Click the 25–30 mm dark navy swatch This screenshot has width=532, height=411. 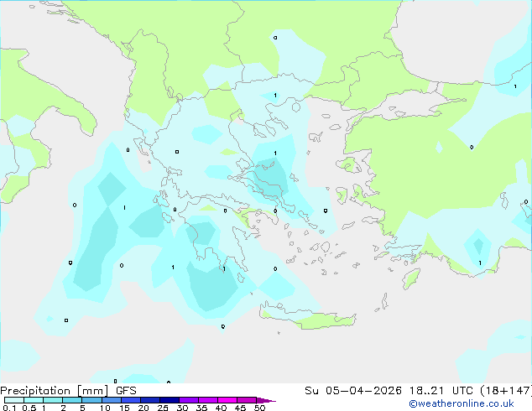[x=170, y=400]
